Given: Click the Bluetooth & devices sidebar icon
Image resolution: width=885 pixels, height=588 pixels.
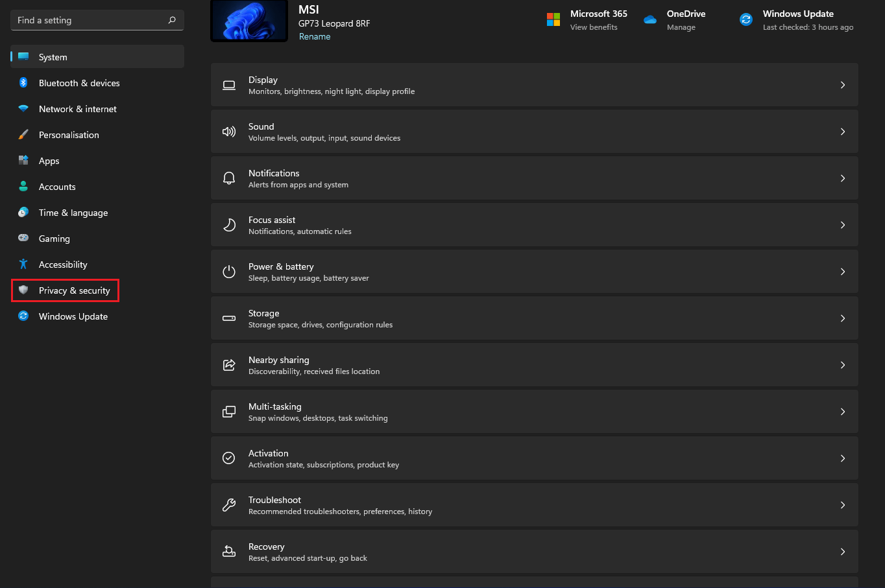Looking at the screenshot, I should (23, 83).
